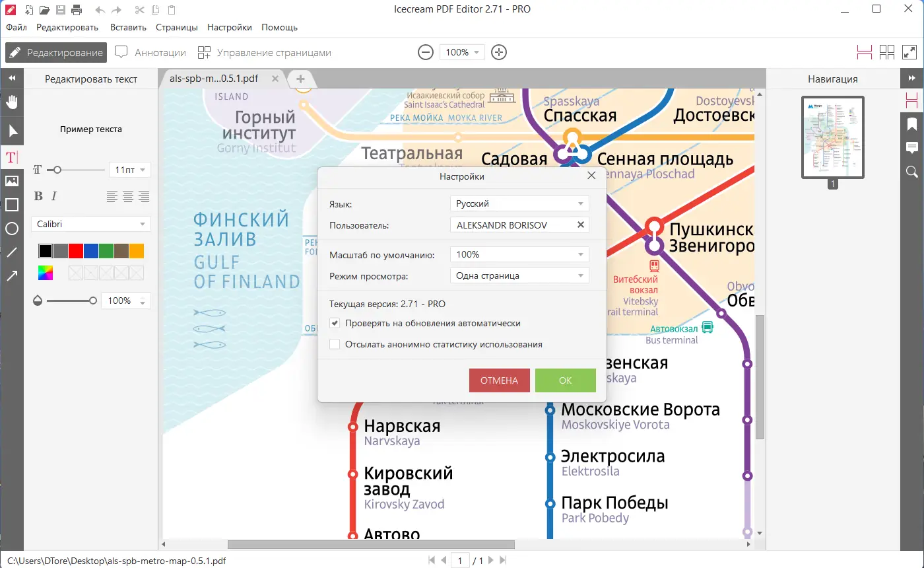Activate the Text tool
This screenshot has width=924, height=568.
(11, 157)
